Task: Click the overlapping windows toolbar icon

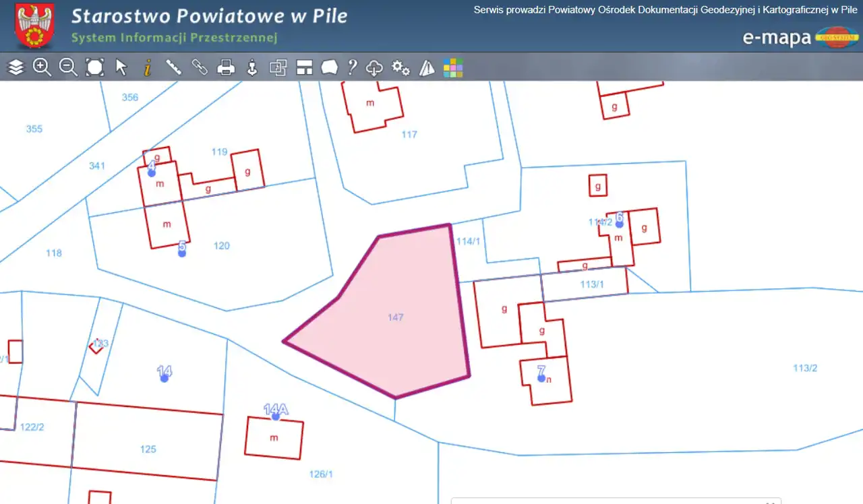Action: 278,67
